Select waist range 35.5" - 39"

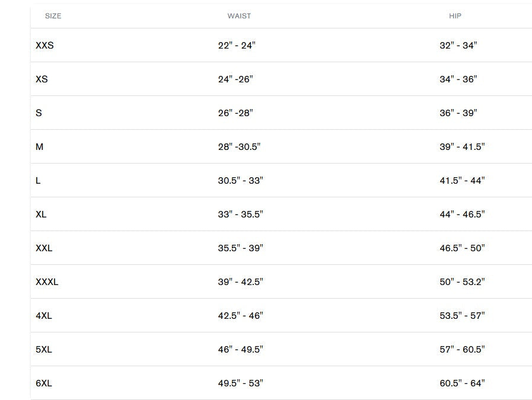240,248
